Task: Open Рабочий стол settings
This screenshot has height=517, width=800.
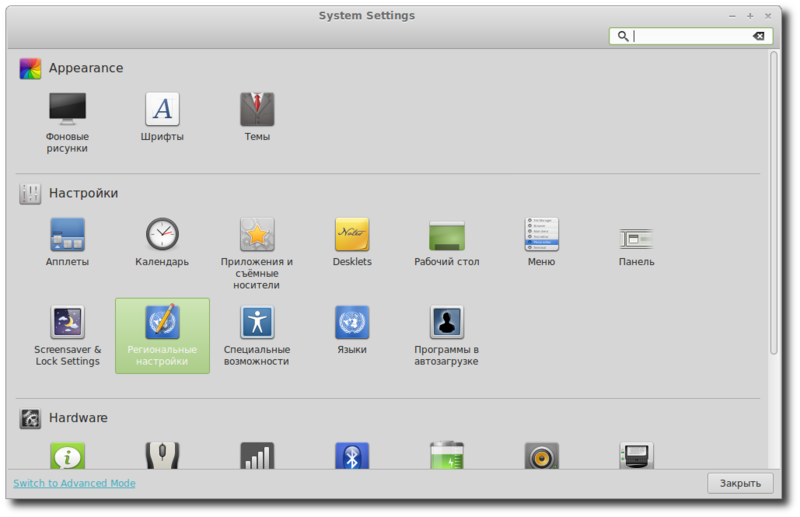Action: (x=447, y=242)
